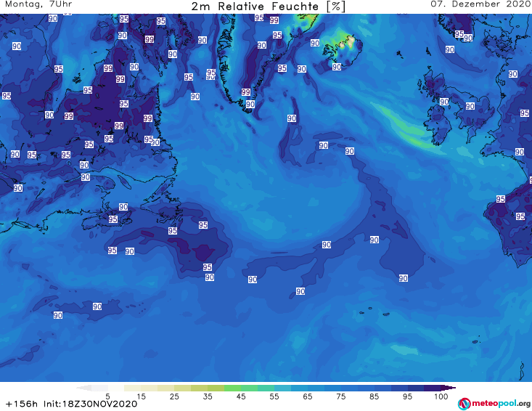Click the legend value "25"
532x411 pixels.
pyautogui.click(x=174, y=396)
